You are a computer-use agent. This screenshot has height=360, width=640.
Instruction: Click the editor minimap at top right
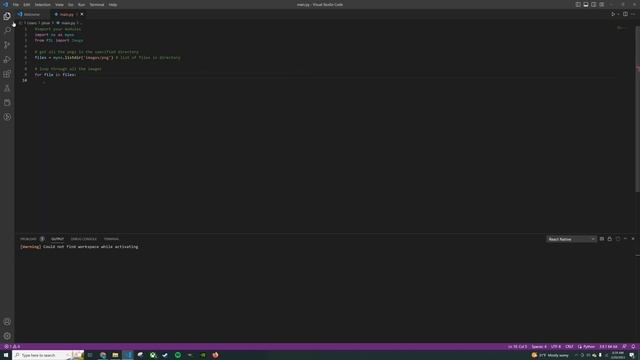pos(621,28)
